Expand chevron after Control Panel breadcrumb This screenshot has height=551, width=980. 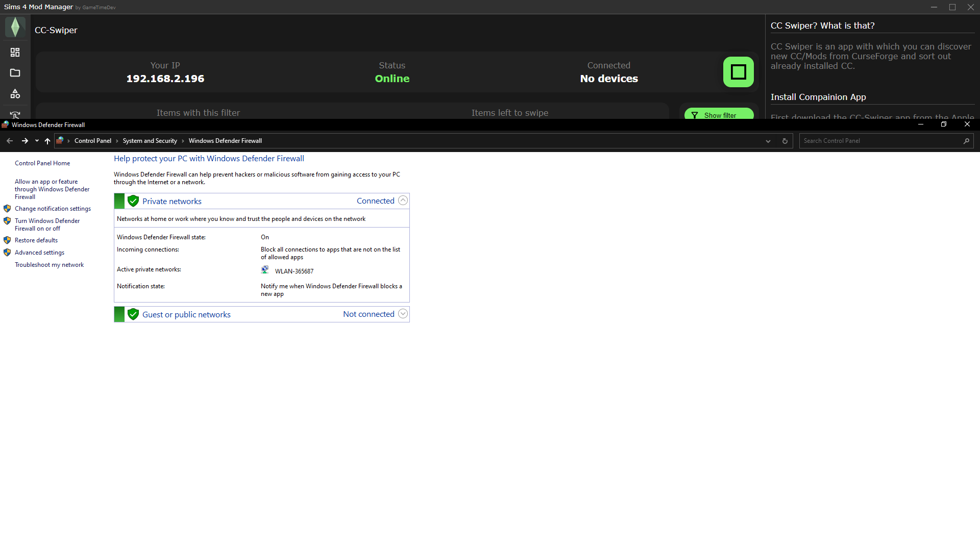(x=117, y=141)
